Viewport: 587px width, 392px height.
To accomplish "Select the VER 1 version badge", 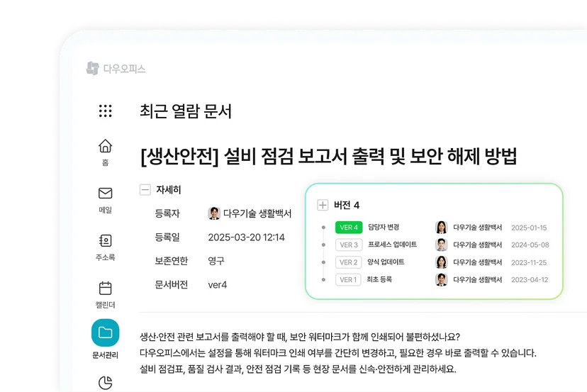I will [x=348, y=280].
